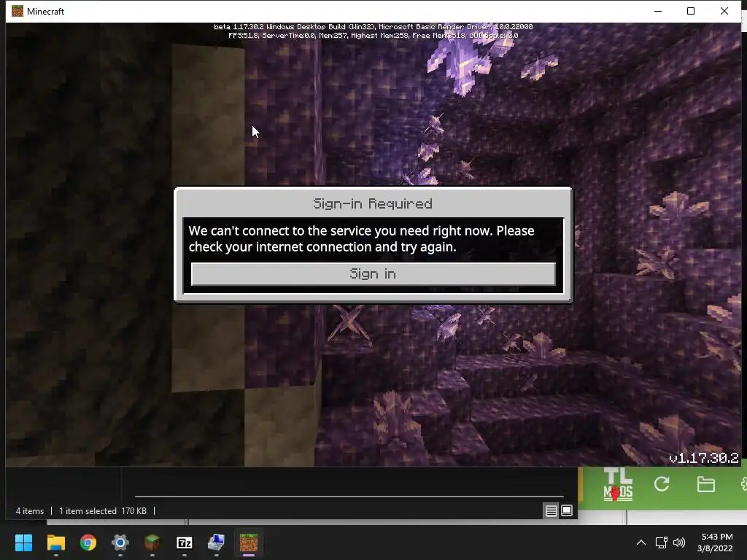Screen dimensions: 747x560
Task: Open the Windows Start menu
Action: click(x=23, y=542)
